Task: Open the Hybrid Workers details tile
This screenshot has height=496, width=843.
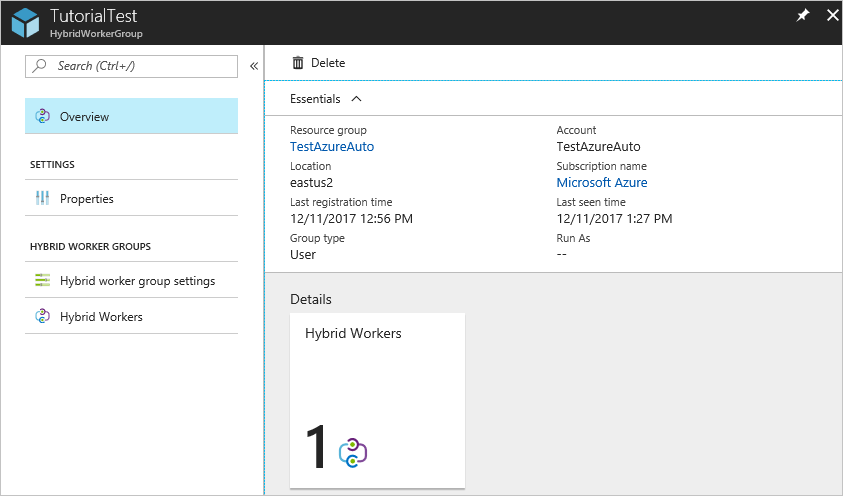Action: coord(377,400)
